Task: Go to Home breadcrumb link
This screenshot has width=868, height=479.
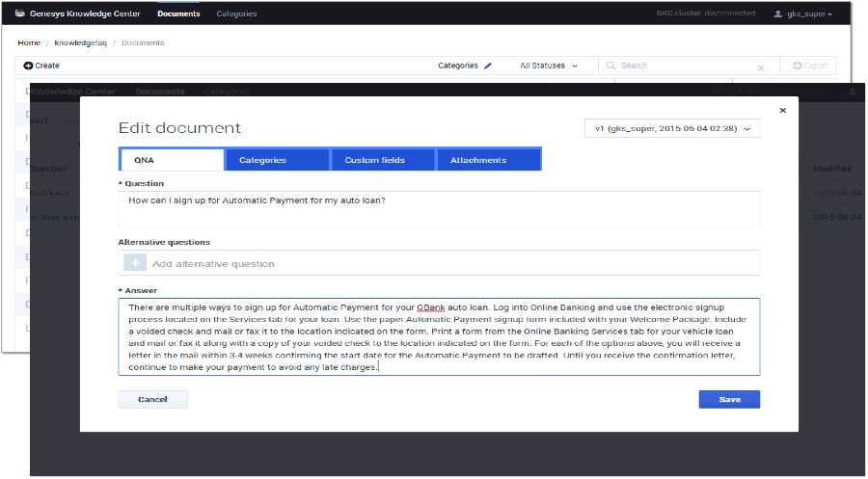Action: (x=29, y=42)
